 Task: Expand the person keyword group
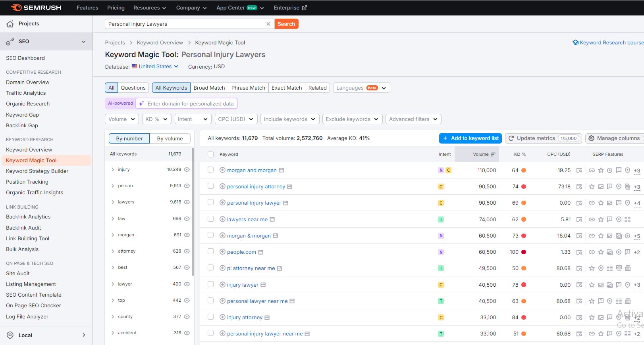point(113,186)
